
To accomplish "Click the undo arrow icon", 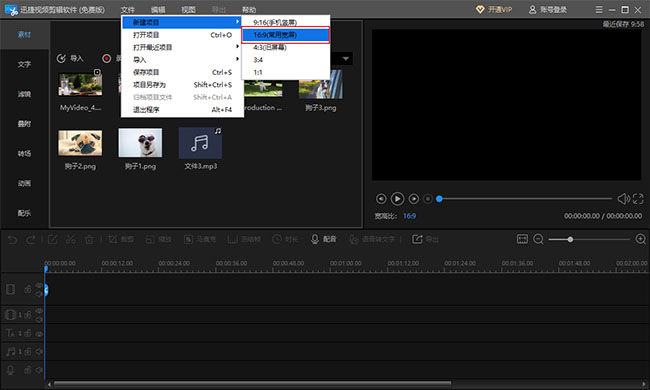I will coord(12,240).
